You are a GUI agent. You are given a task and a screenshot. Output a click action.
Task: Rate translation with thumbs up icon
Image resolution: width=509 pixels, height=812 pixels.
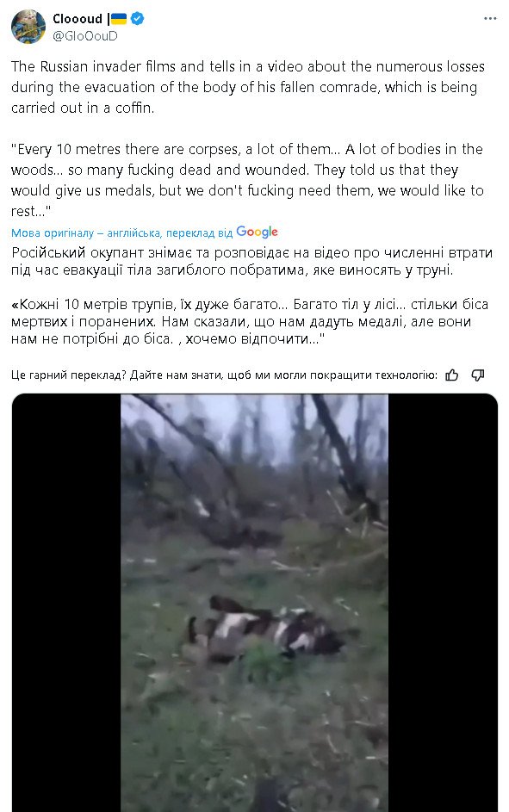tap(452, 375)
